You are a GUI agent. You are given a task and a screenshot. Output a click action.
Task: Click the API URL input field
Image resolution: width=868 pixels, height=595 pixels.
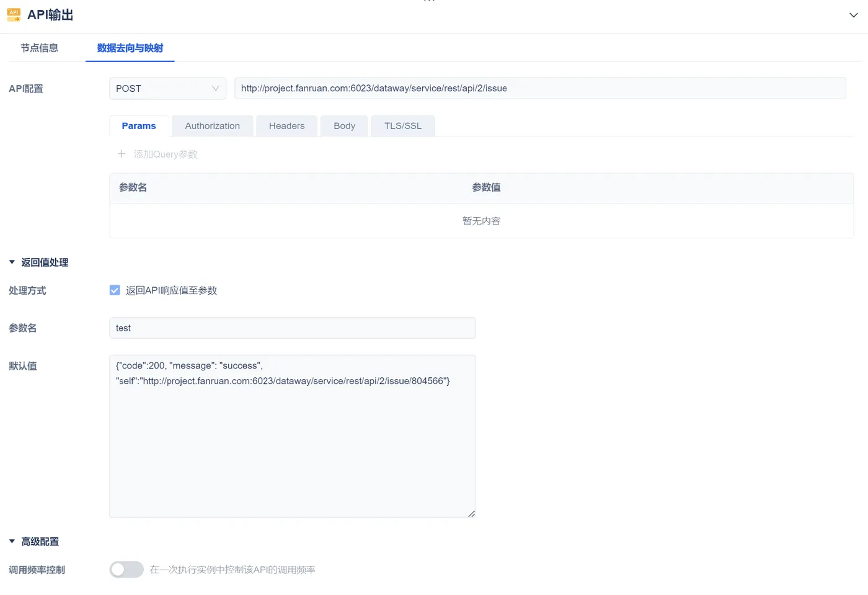tap(540, 88)
